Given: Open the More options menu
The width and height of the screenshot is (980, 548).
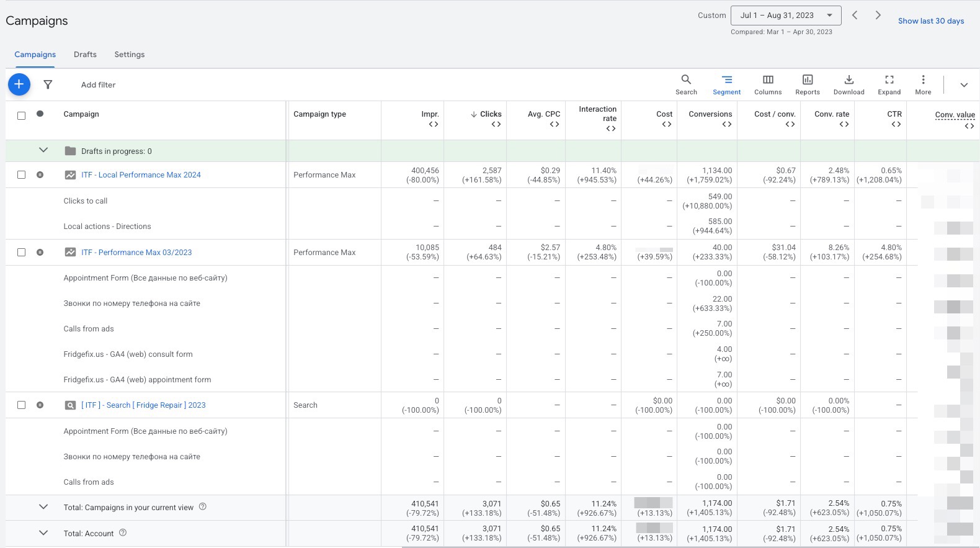Looking at the screenshot, I should (x=923, y=84).
